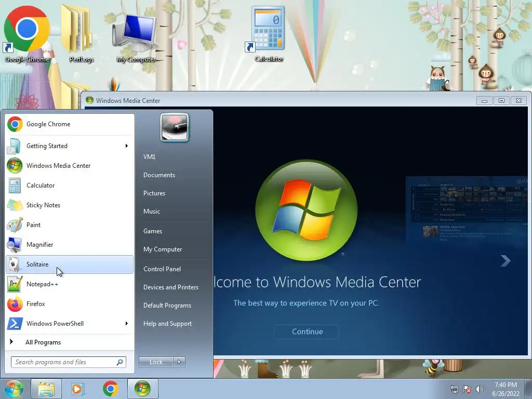Click All Programs label
Viewport: 532px width, 399px height.
[43, 342]
